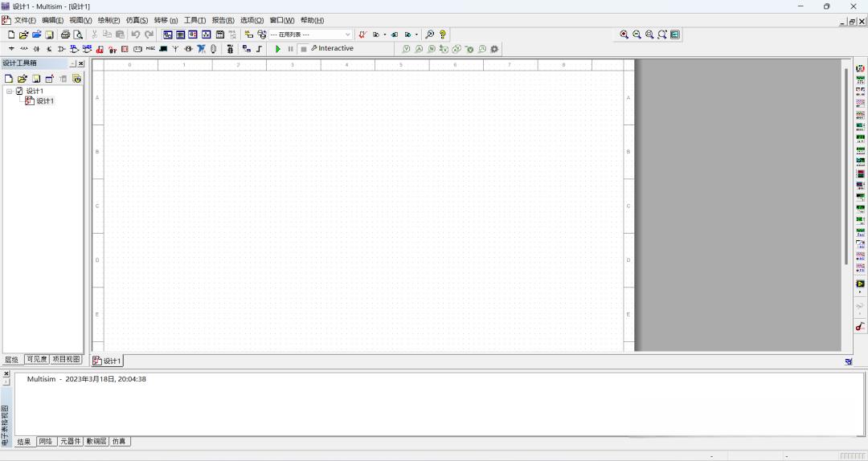Place a source component
868x461 pixels.
pos(11,49)
